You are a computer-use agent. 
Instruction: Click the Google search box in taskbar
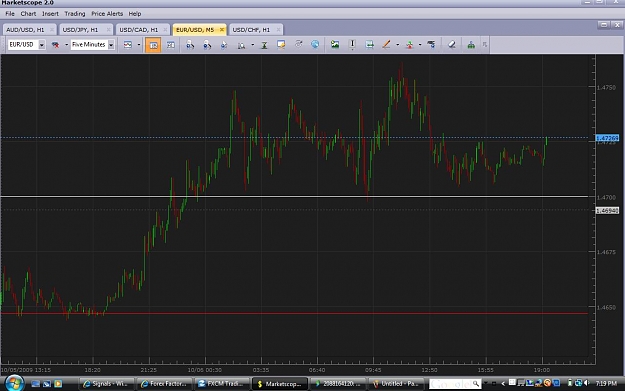[x=455, y=384]
